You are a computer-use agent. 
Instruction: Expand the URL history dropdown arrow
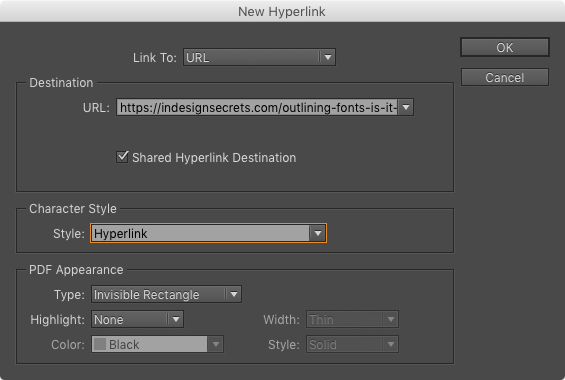click(x=406, y=107)
